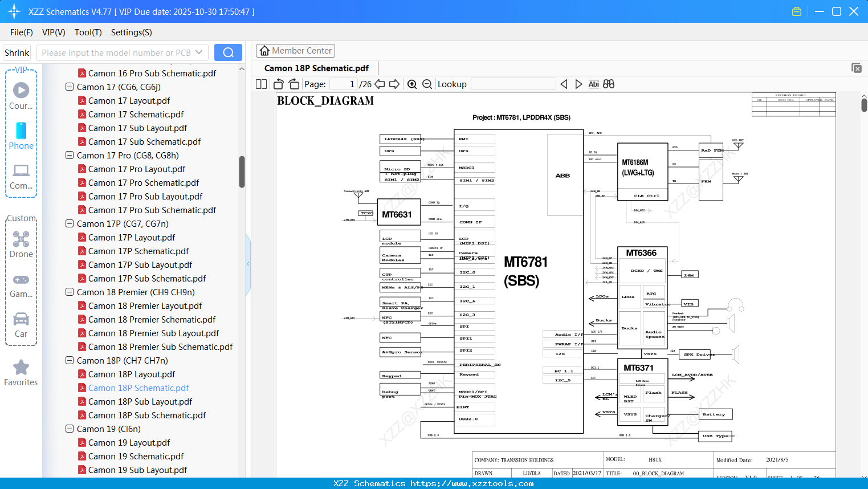Go to next page with forward arrow
The image size is (868, 489).
tap(394, 84)
